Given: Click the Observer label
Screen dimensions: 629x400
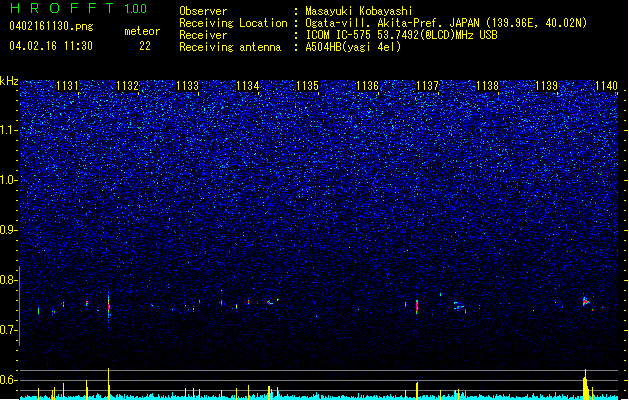Looking at the screenshot, I should 203,11.
